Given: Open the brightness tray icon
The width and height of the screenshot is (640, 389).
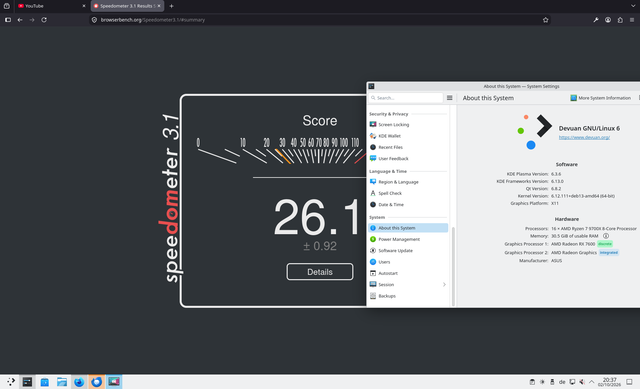Looking at the screenshot, I should (x=542, y=382).
